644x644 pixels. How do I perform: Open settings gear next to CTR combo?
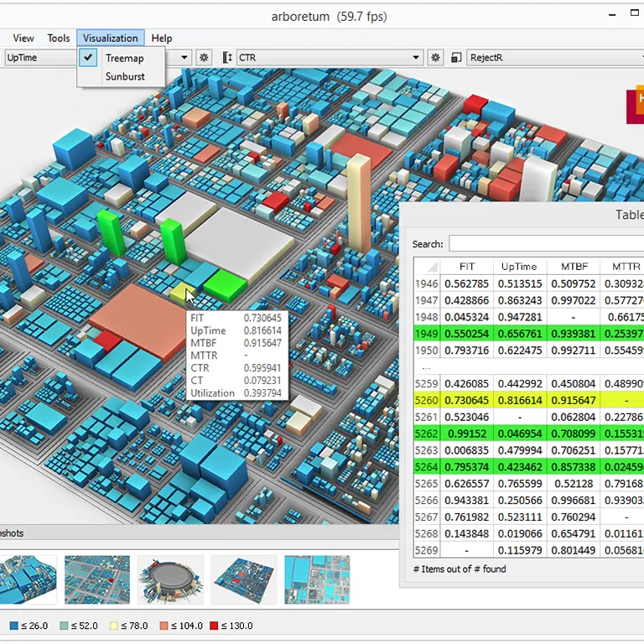435,58
